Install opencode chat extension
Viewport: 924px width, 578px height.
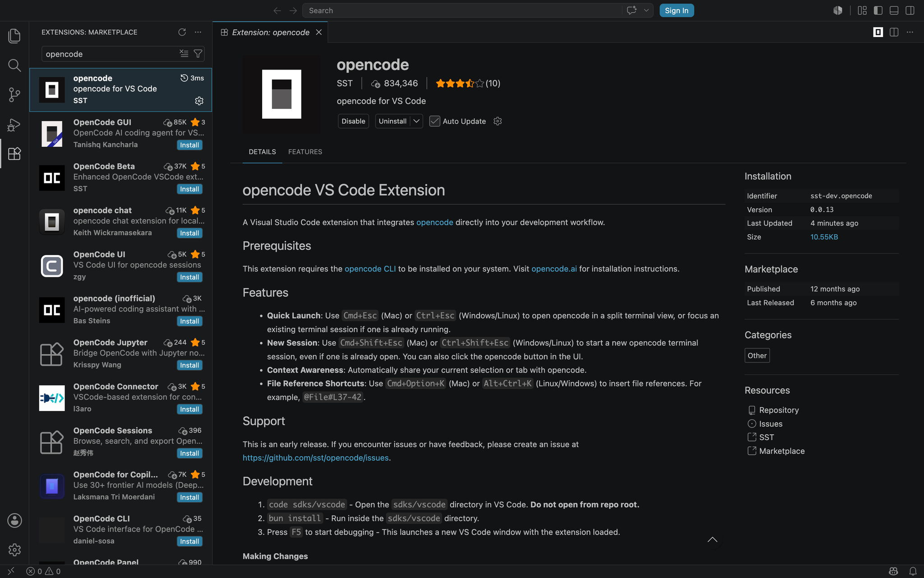pos(189,233)
